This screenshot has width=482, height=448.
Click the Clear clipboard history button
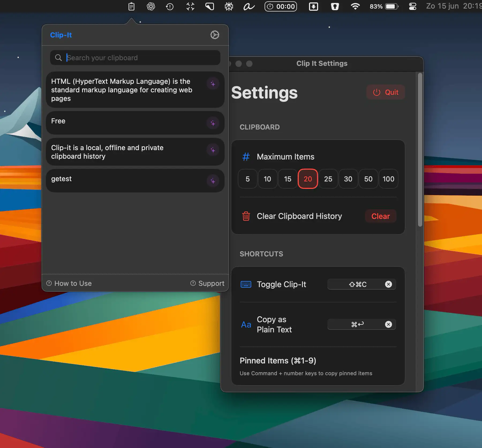pos(381,216)
